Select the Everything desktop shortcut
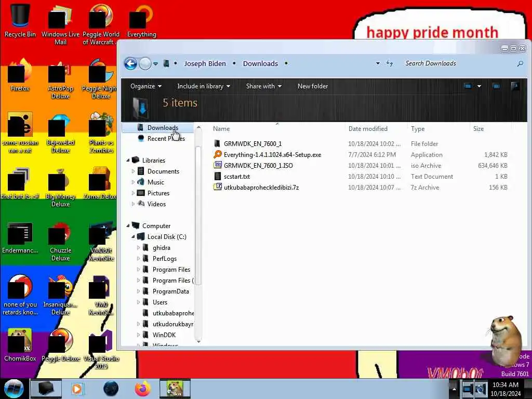Viewport: 532px width, 399px height. [x=141, y=20]
